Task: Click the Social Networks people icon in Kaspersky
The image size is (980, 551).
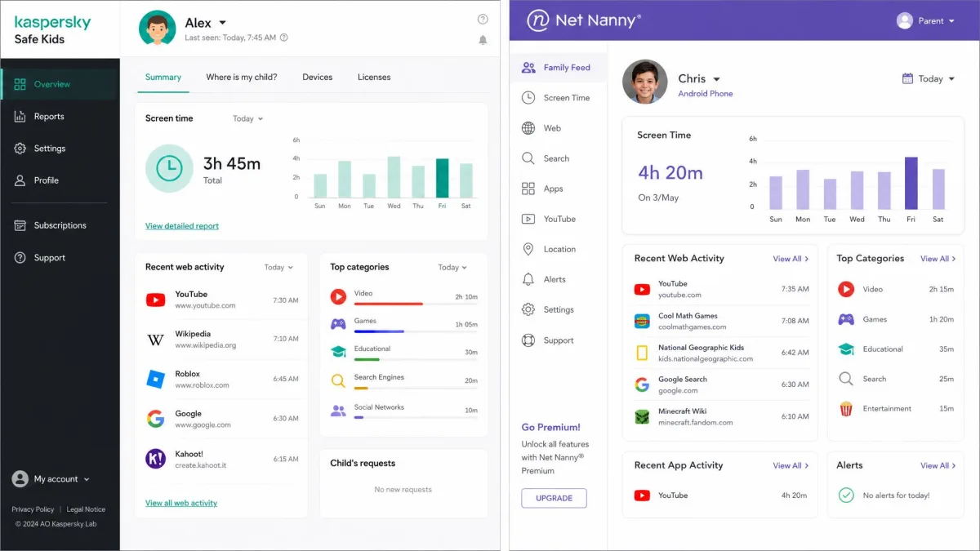Action: (x=338, y=411)
